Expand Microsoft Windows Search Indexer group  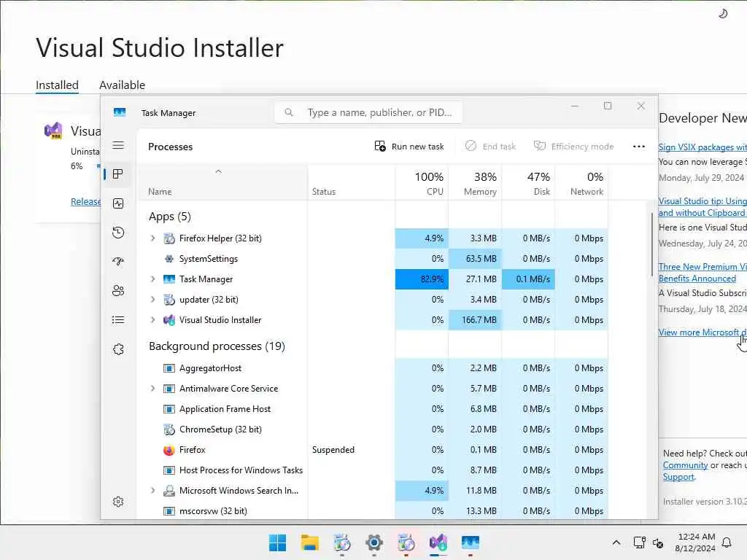(x=152, y=491)
